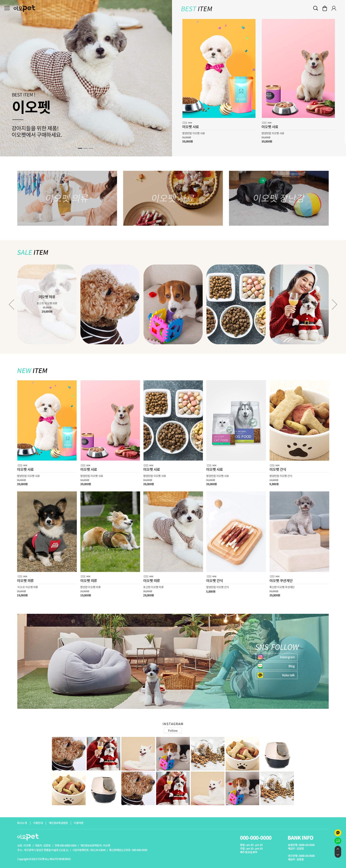Screen dimensions: 346x868
Task: Open the Kaka talk SNS link
Action: tap(277, 675)
